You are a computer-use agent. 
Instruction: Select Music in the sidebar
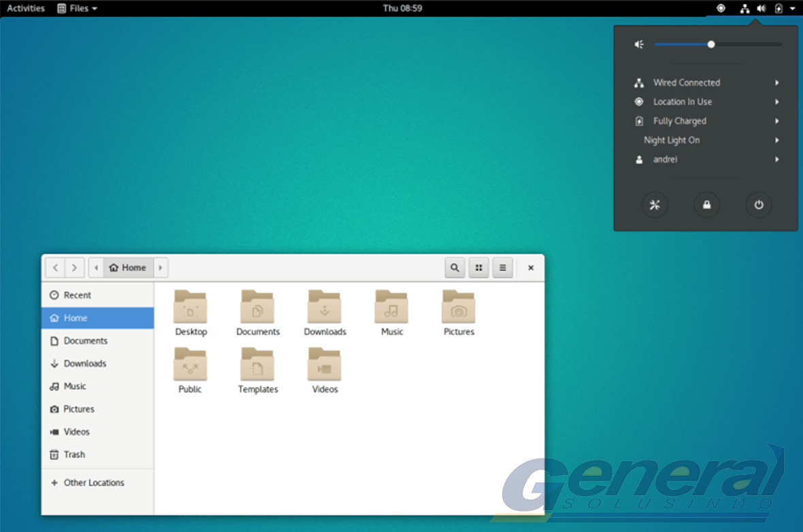click(x=97, y=386)
